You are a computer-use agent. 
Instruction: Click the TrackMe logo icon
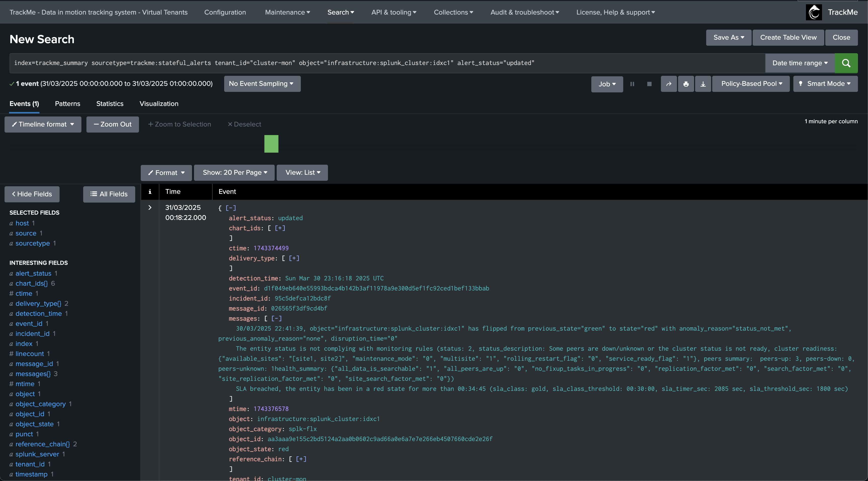click(x=814, y=13)
